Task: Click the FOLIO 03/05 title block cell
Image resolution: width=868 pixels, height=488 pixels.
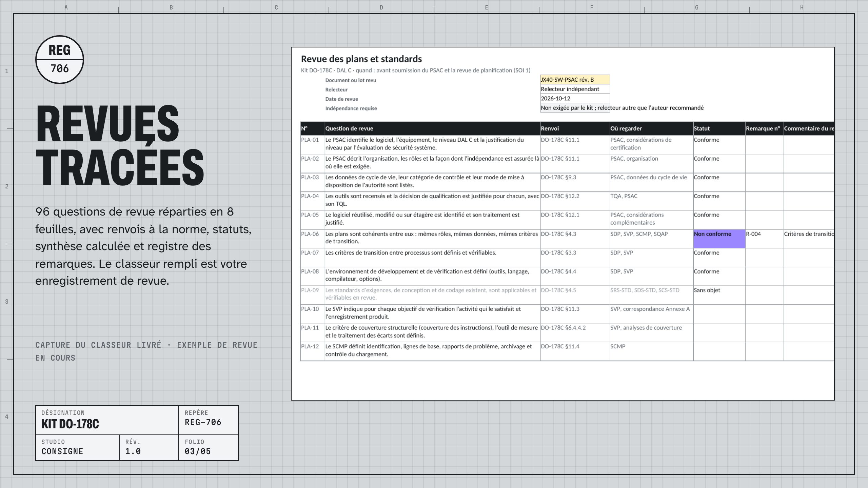Action: point(209,447)
